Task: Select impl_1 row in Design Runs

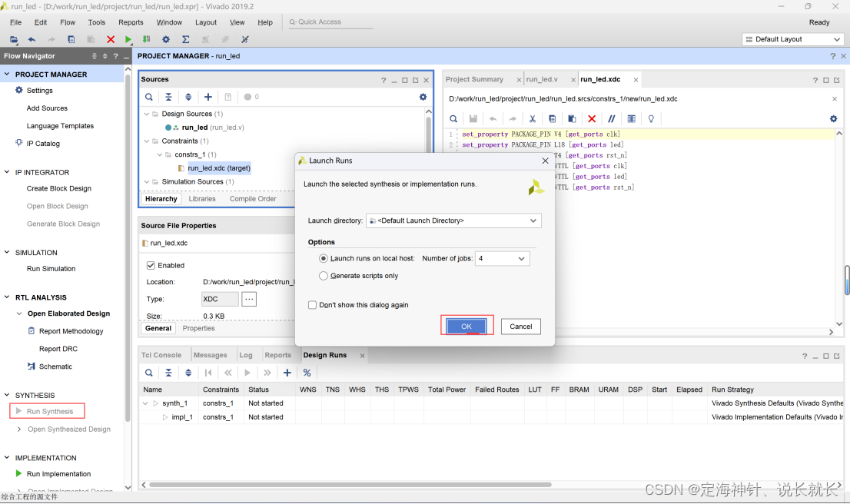Action: [490, 417]
